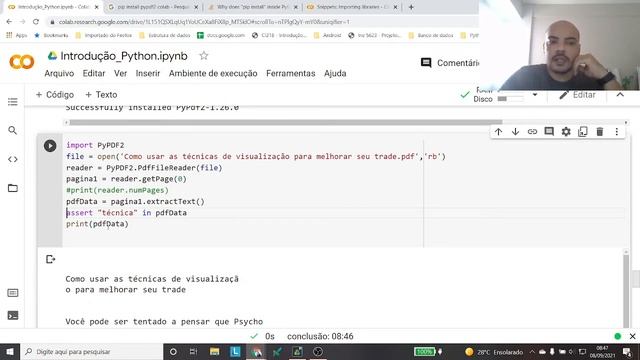
Task: Open the Files sidebar panel
Action: click(13, 188)
